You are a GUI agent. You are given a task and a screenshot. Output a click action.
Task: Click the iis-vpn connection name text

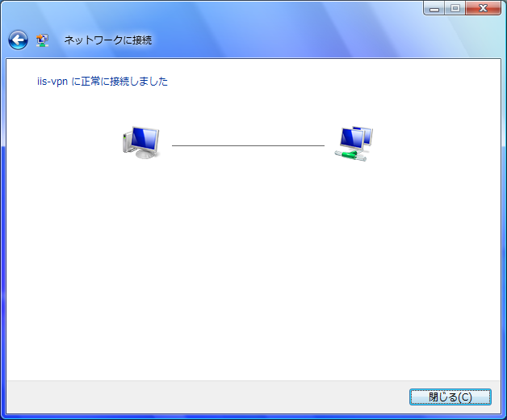tap(52, 82)
